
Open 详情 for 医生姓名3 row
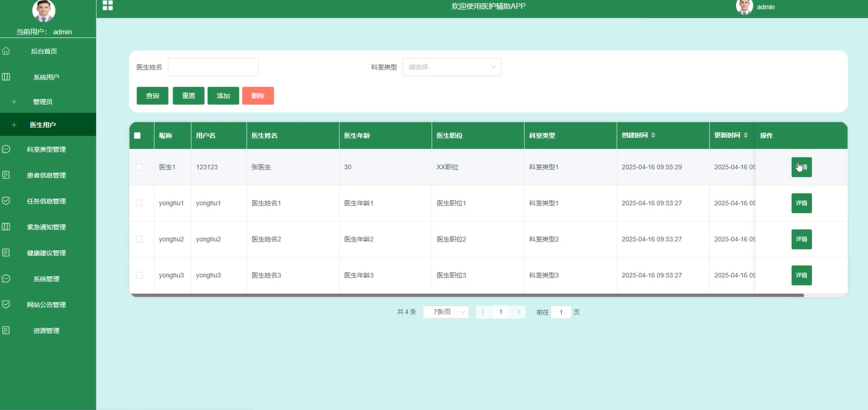coord(802,275)
